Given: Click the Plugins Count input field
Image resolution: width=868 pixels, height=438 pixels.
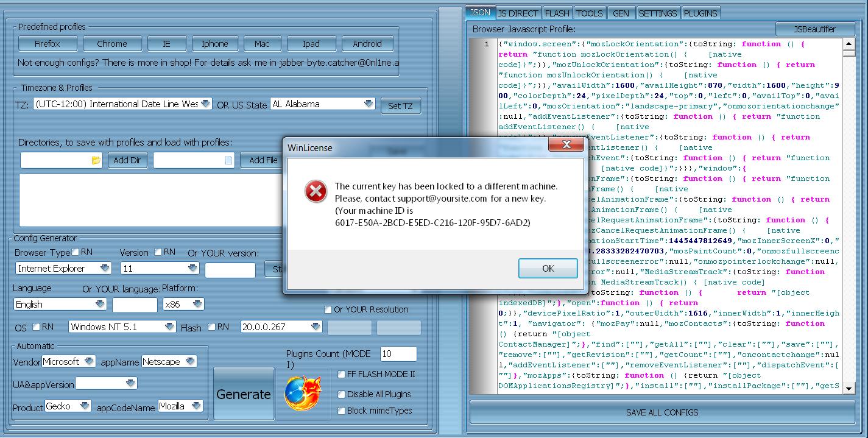Looking at the screenshot, I should pos(398,354).
